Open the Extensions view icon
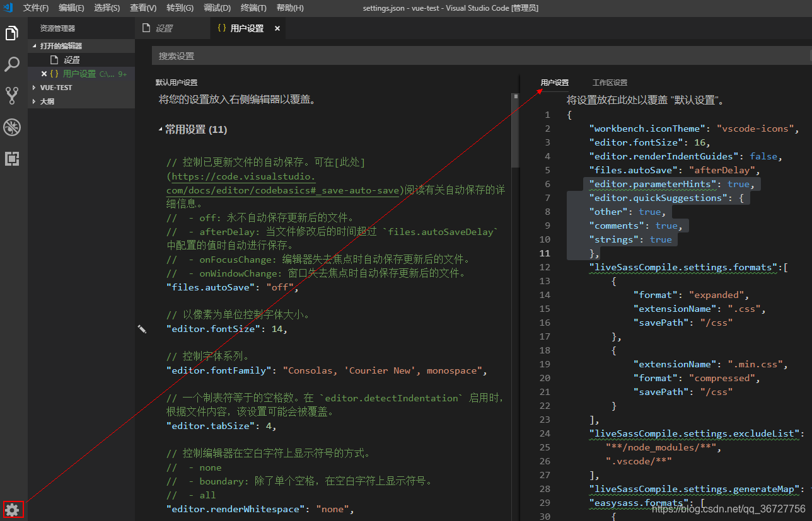 point(12,159)
